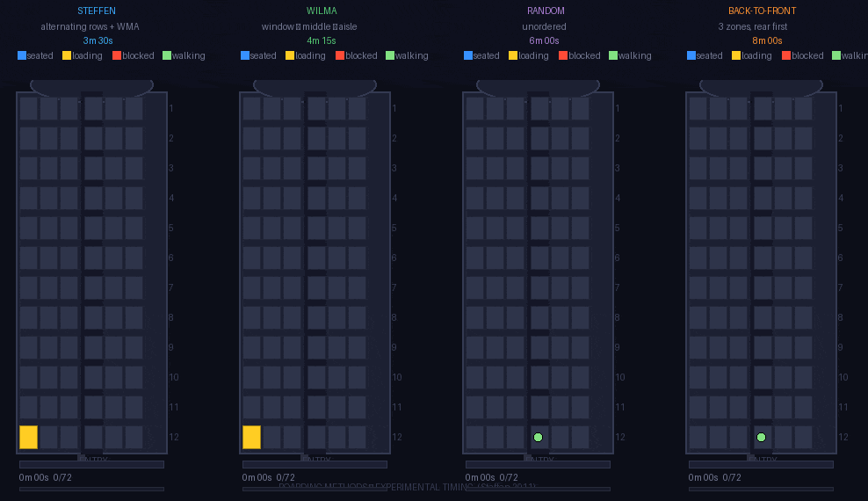Click the Random progress bar under the cabin
868x501 pixels.
point(538,464)
